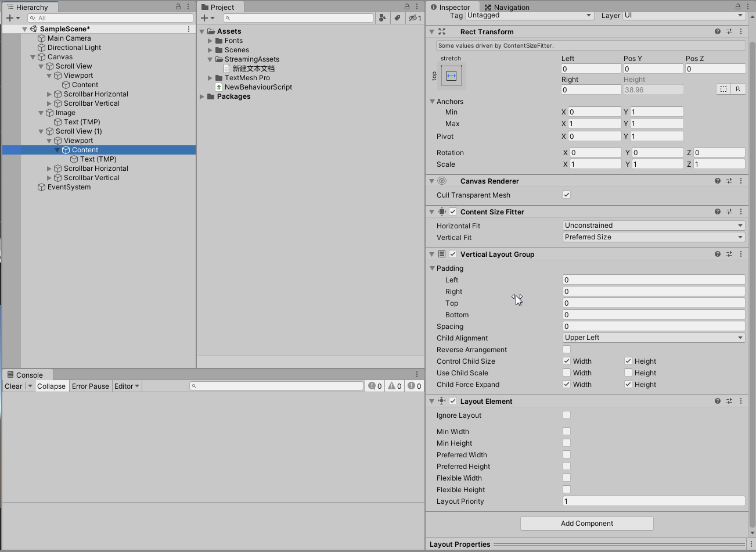Screen dimensions: 756x552
Task: Toggle hidden packages visibility in Project window
Action: (x=411, y=18)
